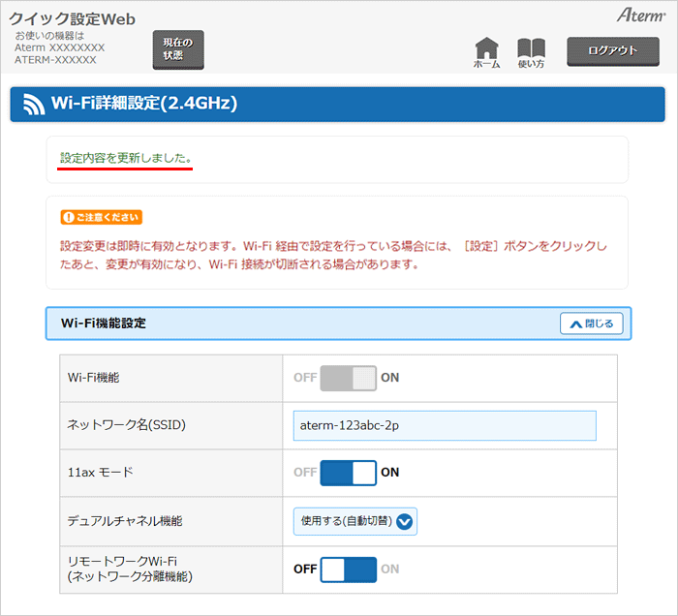This screenshot has width=678, height=616.
Task: Open the 使い方 book icon
Action: coord(531,52)
